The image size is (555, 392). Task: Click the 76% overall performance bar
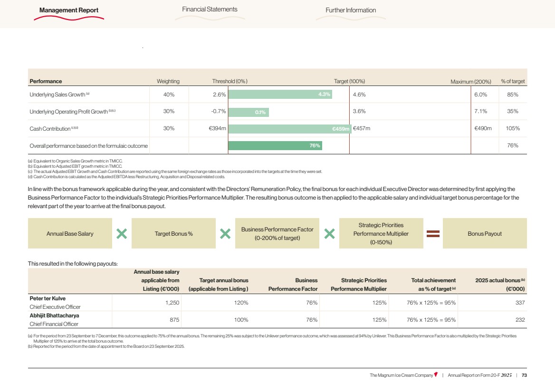tap(276, 145)
